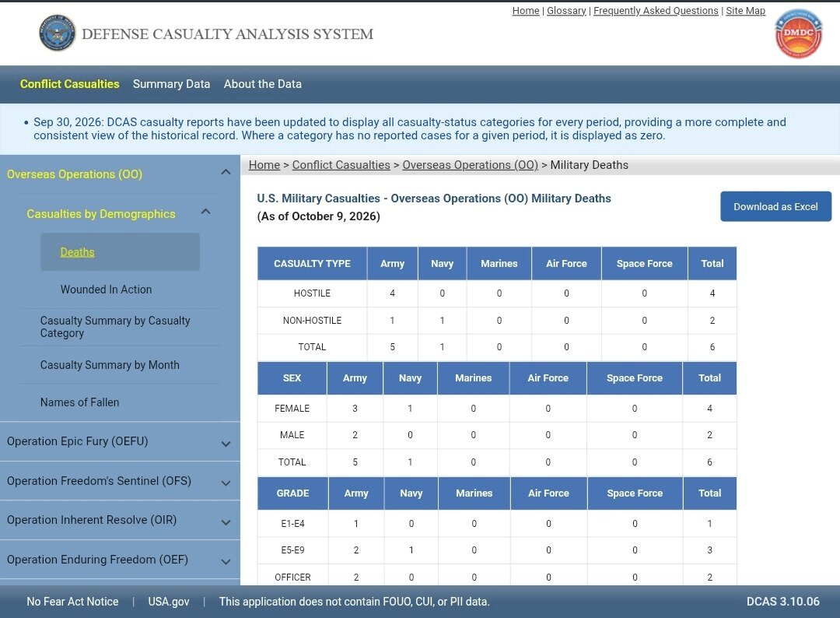Click the As of October 9, 2026 date
The image size is (840, 618).
[319, 216]
